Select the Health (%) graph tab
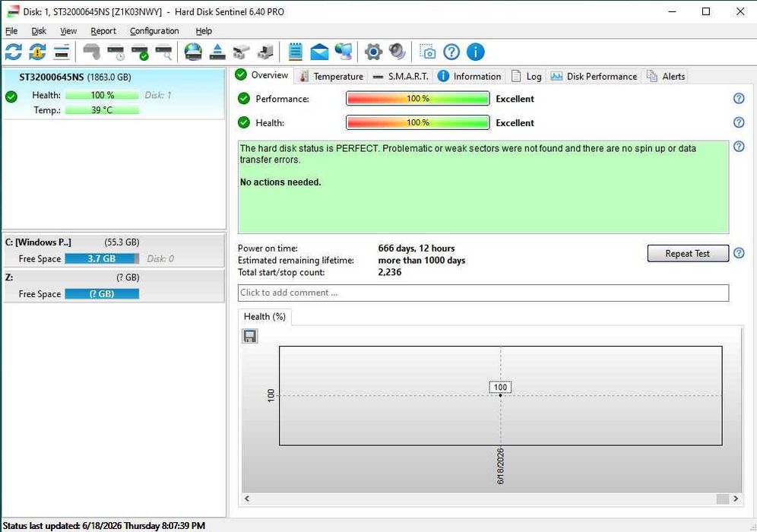757x532 pixels. point(264,317)
